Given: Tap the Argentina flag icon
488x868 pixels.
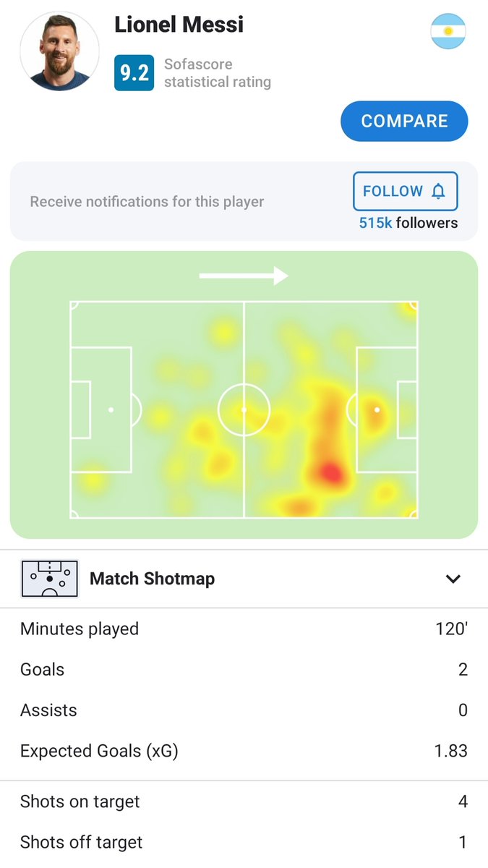Looking at the screenshot, I should coord(448,32).
